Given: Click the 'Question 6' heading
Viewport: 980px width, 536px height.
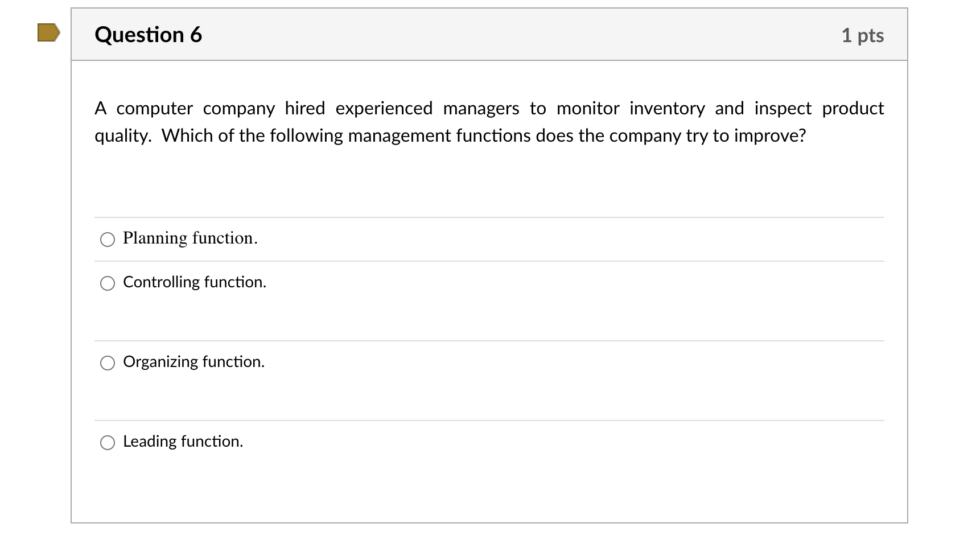Looking at the screenshot, I should (x=149, y=35).
